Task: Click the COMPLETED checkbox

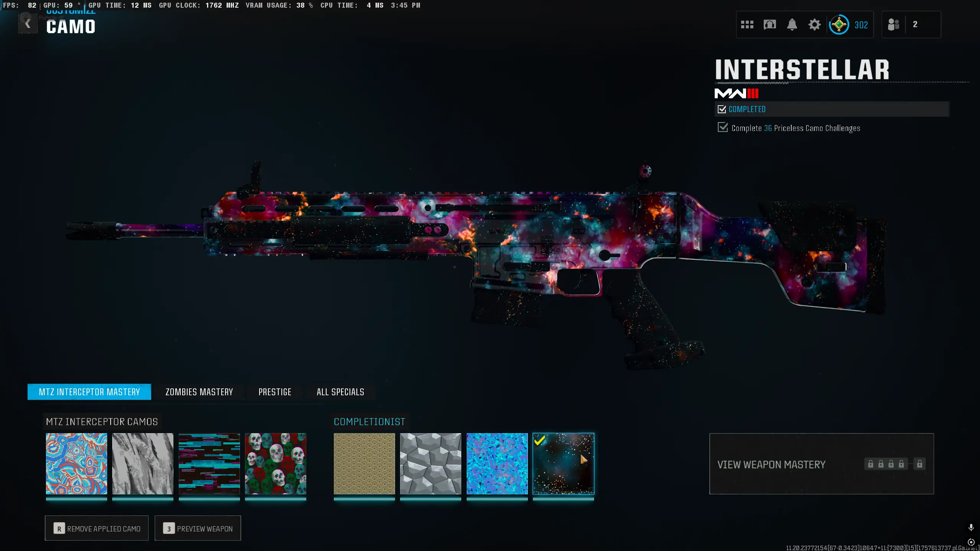Action: tap(722, 109)
